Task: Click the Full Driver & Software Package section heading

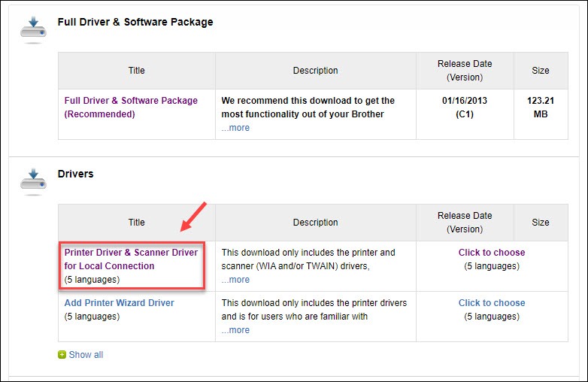Action: click(x=135, y=23)
